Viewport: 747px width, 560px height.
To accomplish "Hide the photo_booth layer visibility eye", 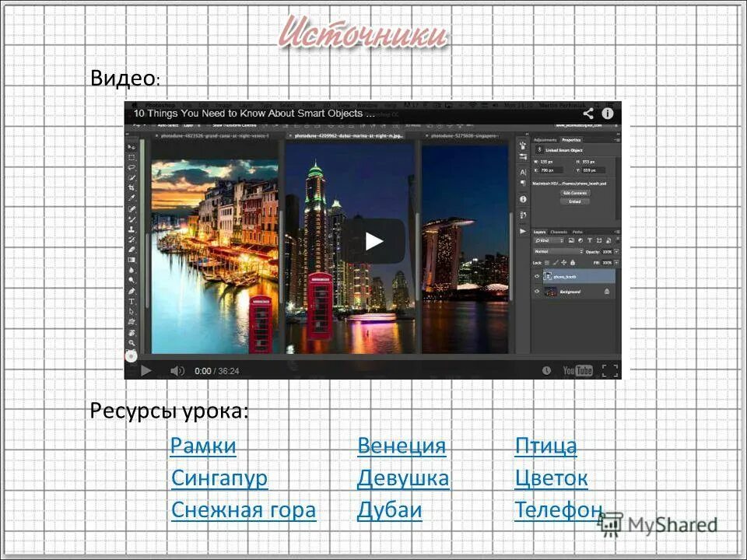I will (x=537, y=276).
